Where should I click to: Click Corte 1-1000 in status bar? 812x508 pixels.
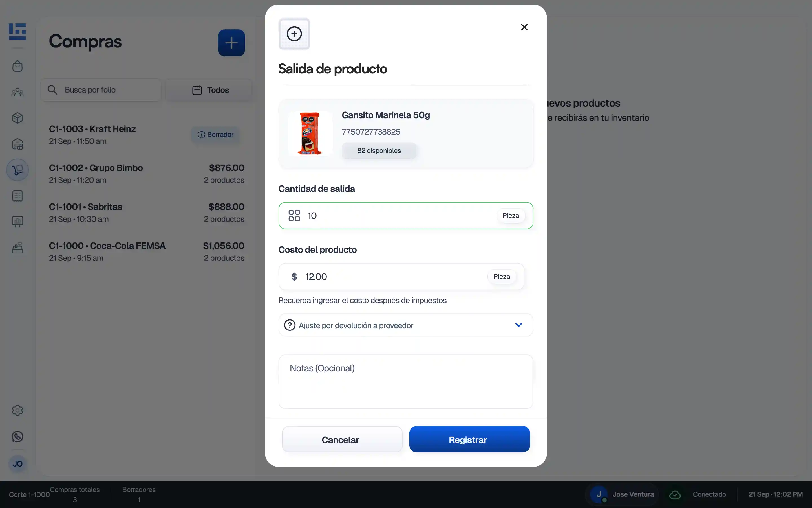(x=29, y=494)
